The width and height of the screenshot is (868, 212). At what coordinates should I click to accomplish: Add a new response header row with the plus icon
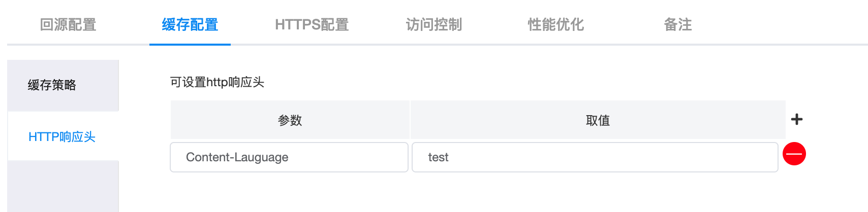(x=797, y=119)
